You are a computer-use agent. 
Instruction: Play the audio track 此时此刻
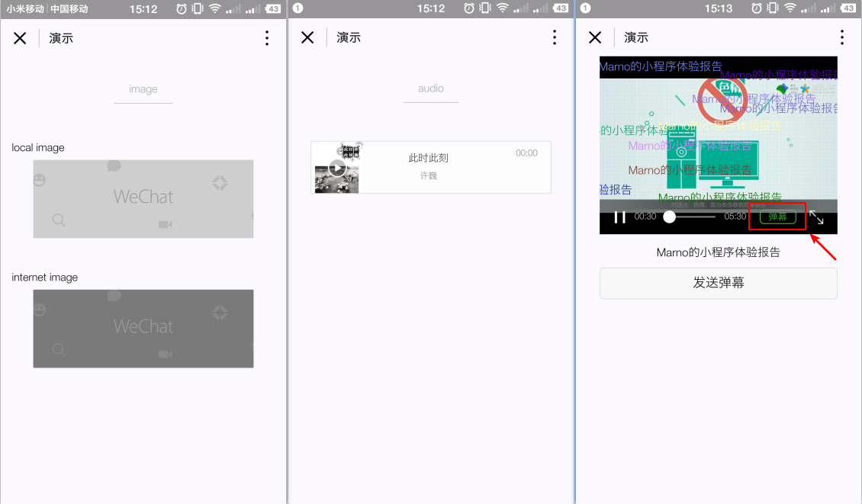click(x=337, y=169)
